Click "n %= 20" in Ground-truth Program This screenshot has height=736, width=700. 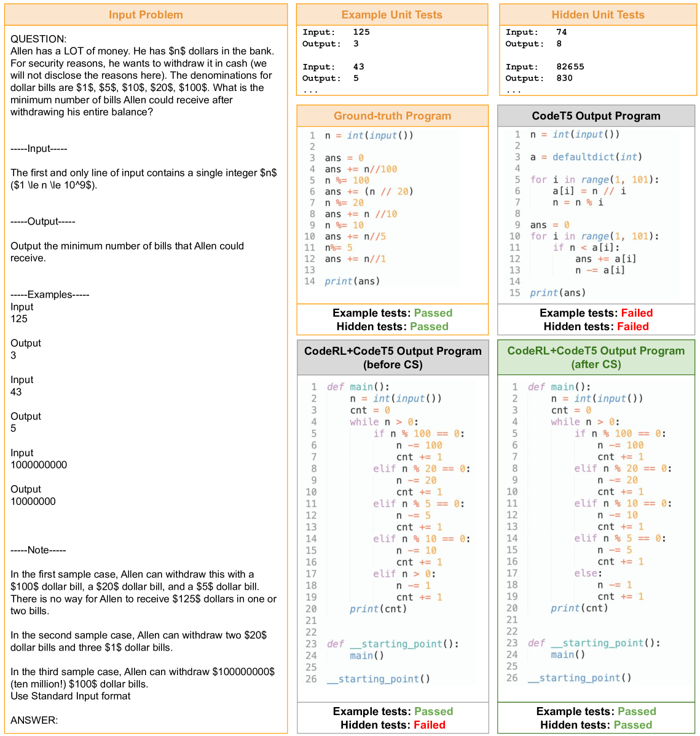pyautogui.click(x=344, y=203)
